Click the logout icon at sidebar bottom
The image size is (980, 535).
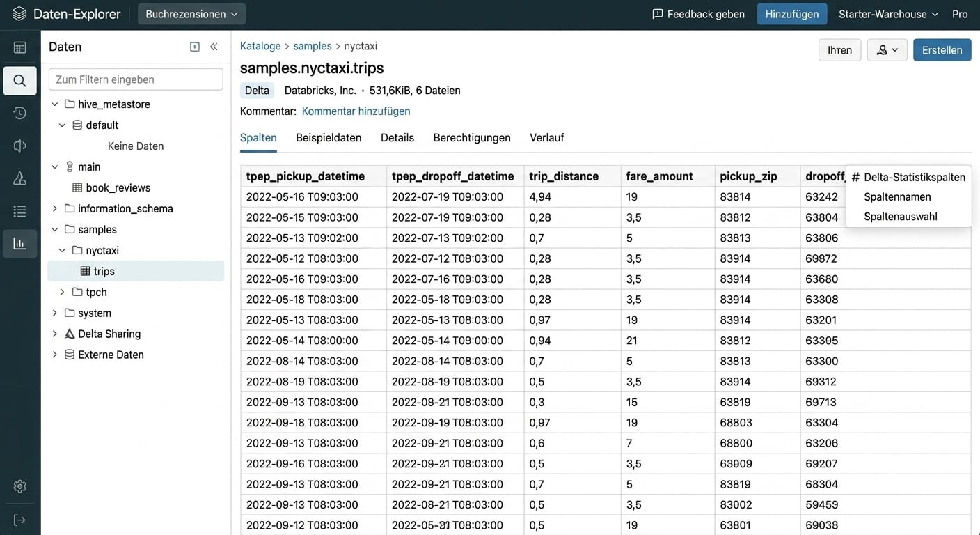19,520
